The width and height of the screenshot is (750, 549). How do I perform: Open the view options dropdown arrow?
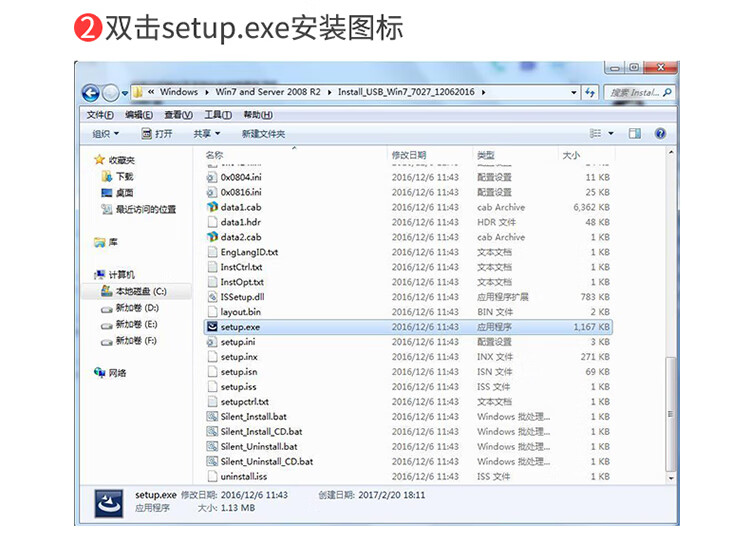pos(609,133)
